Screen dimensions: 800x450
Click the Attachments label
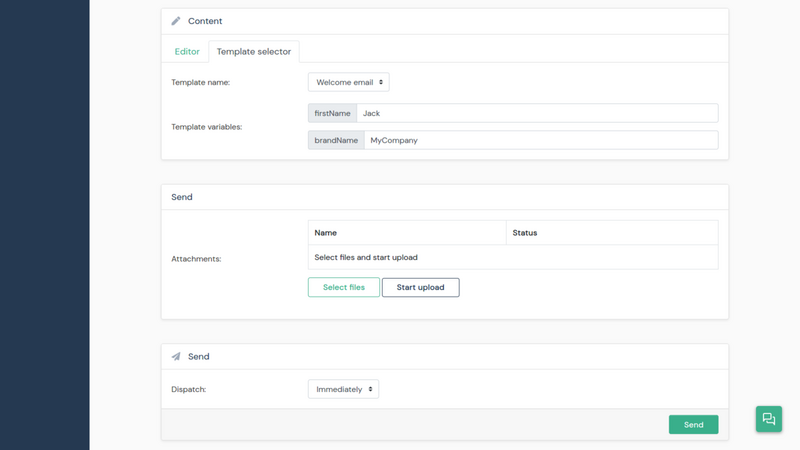coord(197,259)
